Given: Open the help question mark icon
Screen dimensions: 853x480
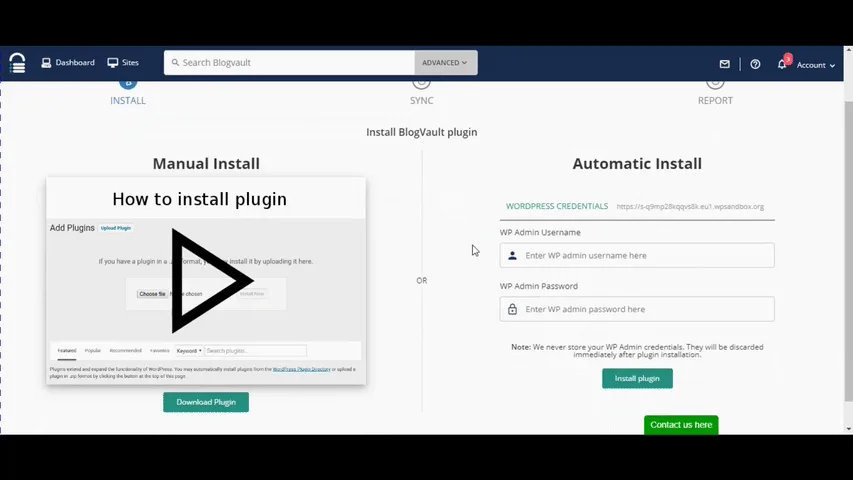Looking at the screenshot, I should (x=755, y=64).
